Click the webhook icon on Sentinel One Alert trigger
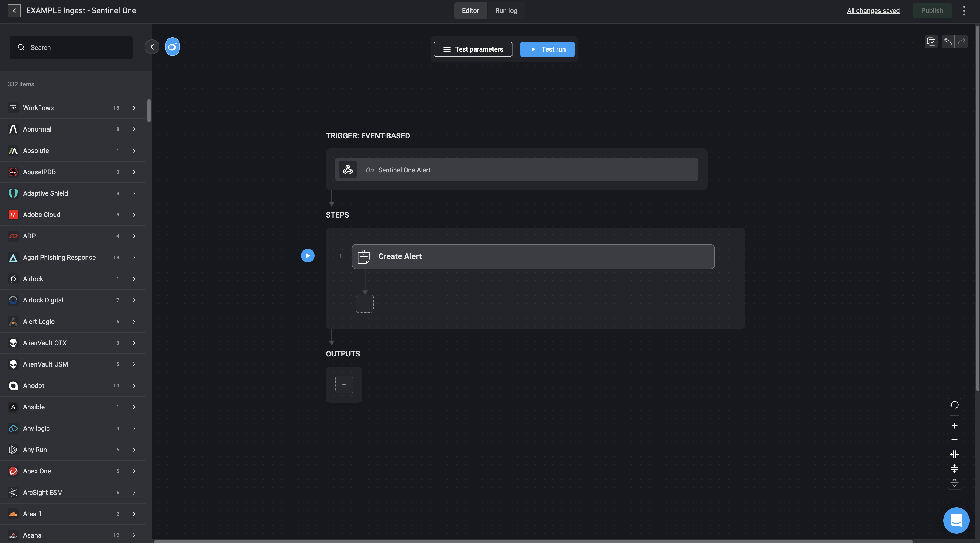 [x=348, y=170]
